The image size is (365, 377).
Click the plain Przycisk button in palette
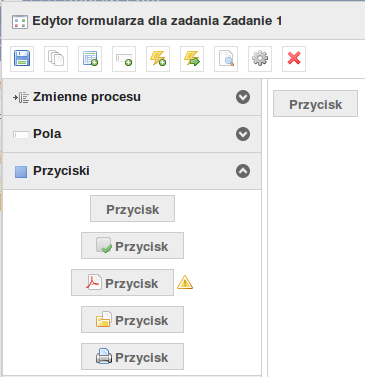[132, 209]
